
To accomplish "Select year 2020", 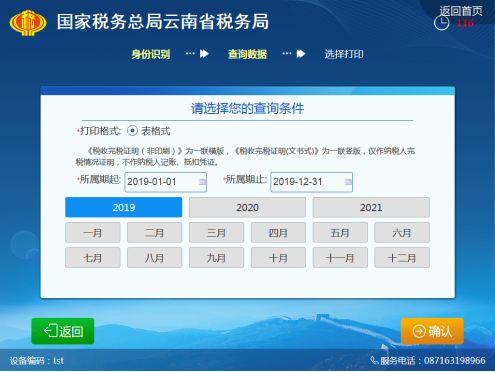I will (x=247, y=207).
